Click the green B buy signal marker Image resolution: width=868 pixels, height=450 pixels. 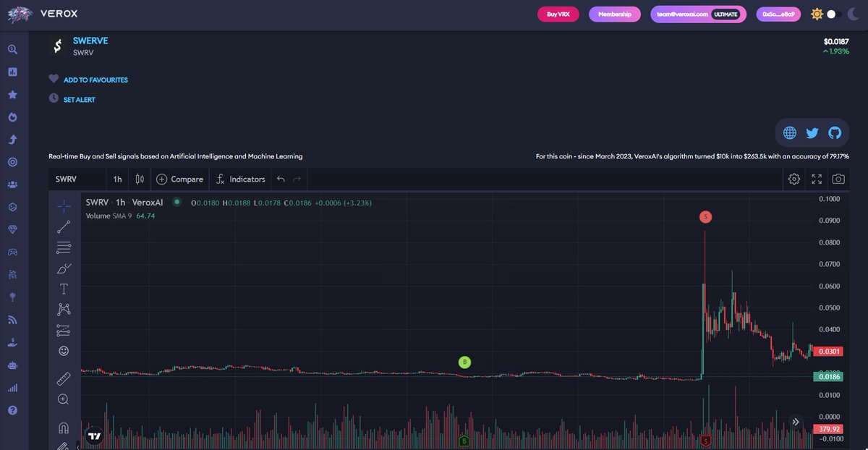[465, 362]
